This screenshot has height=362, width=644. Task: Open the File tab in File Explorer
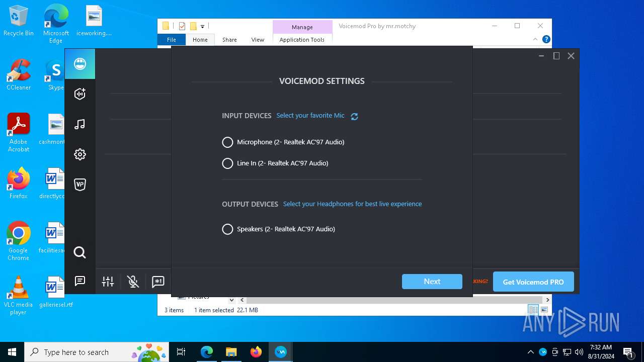172,40
